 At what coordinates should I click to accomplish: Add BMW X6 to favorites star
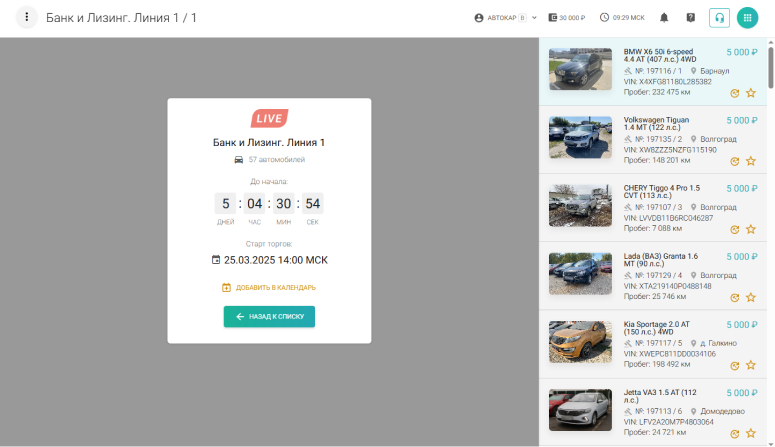point(751,93)
